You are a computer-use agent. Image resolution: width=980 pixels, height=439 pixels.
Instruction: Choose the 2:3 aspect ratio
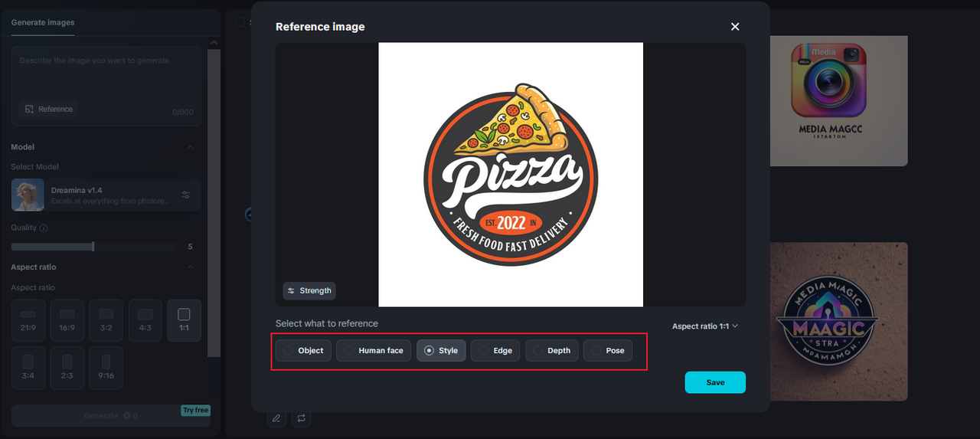[67, 368]
